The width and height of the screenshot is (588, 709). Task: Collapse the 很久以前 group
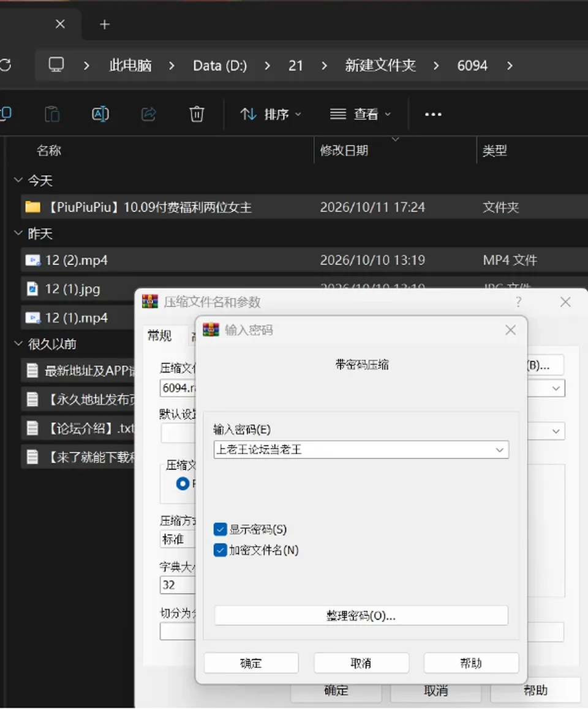(x=18, y=344)
